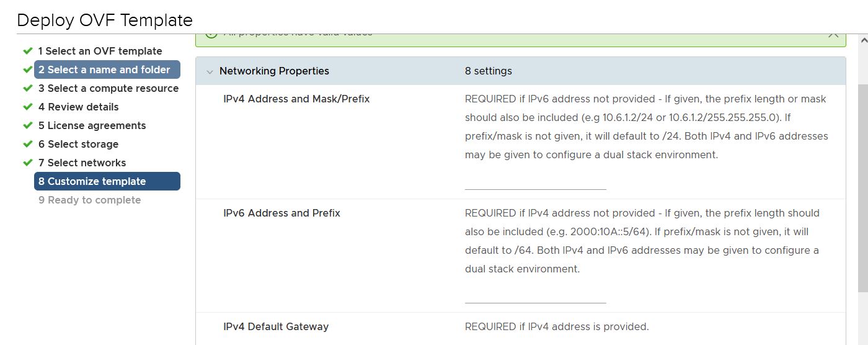Click the checkmark beside Select storage

coord(27,144)
